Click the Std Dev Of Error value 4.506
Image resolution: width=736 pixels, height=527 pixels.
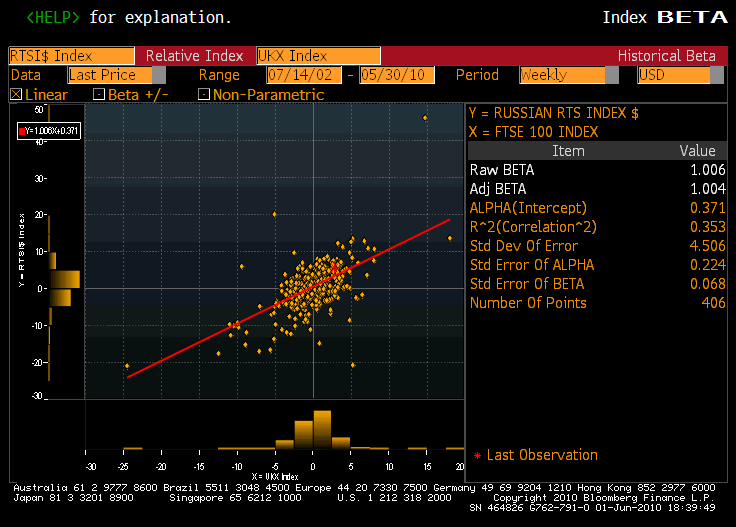tap(708, 246)
